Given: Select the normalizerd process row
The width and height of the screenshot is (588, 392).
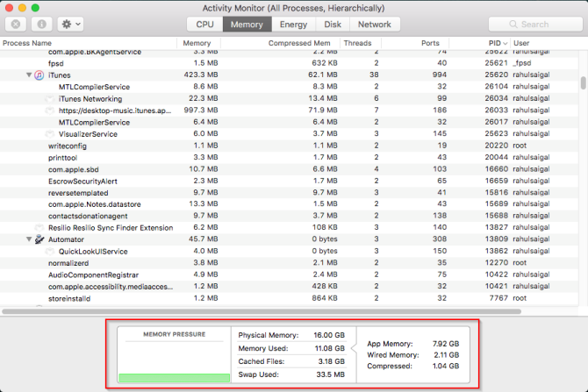Looking at the screenshot, I should tap(289, 263).
